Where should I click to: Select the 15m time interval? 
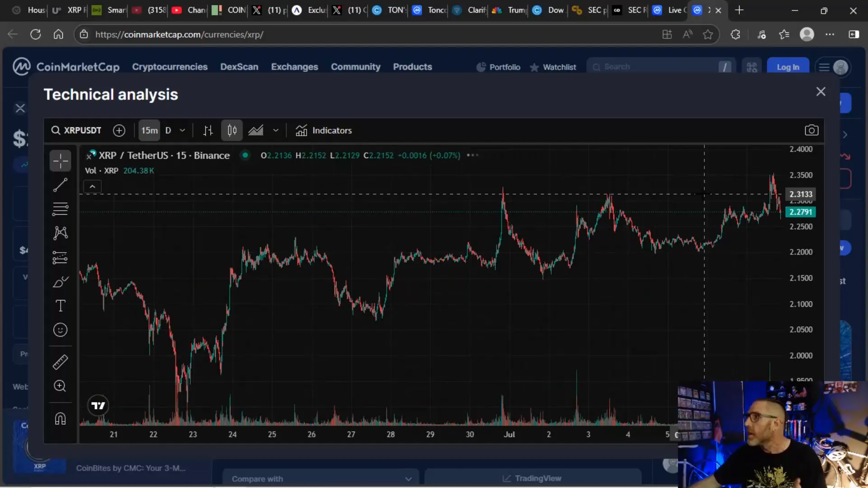point(149,131)
